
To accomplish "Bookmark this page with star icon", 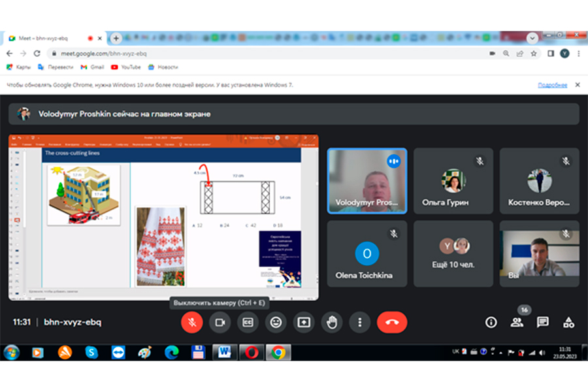I will [x=534, y=54].
